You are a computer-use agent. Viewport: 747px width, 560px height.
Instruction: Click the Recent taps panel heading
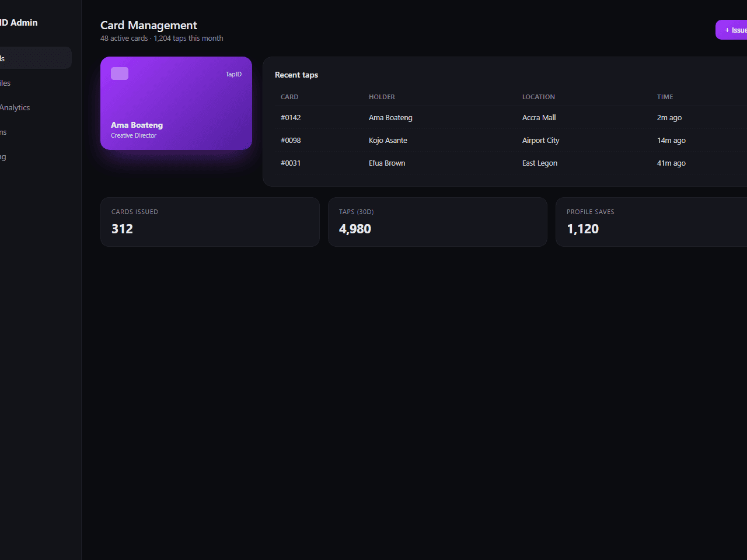[296, 75]
